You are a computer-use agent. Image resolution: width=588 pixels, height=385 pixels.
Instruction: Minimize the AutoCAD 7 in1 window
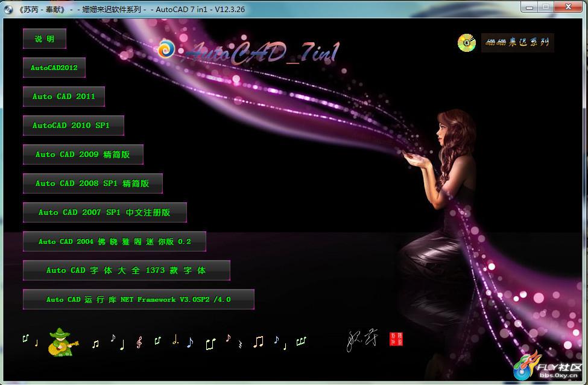pyautogui.click(x=529, y=7)
